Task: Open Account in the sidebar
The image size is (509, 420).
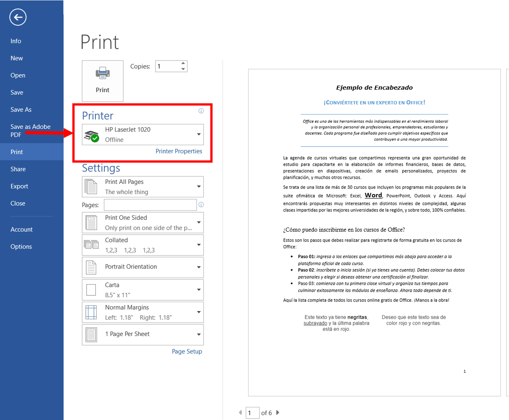Action: 32,229
